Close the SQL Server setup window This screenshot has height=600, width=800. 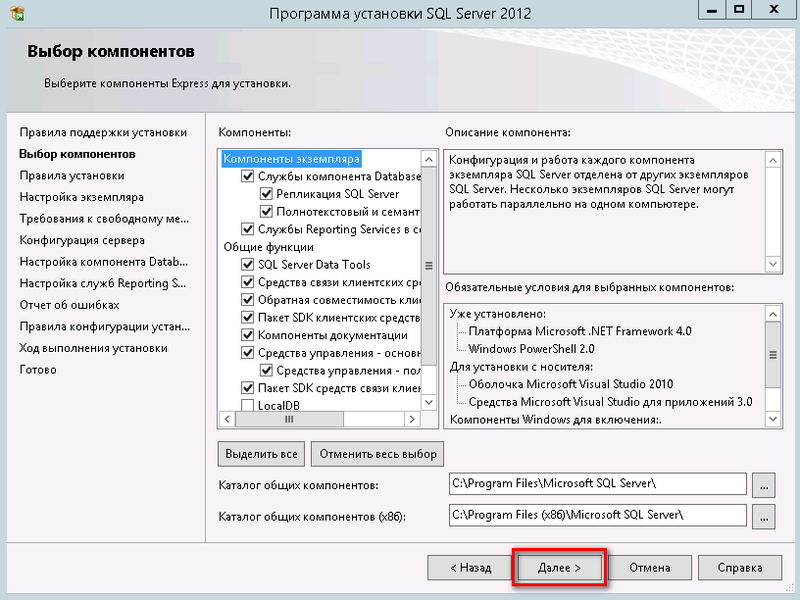pyautogui.click(x=774, y=10)
